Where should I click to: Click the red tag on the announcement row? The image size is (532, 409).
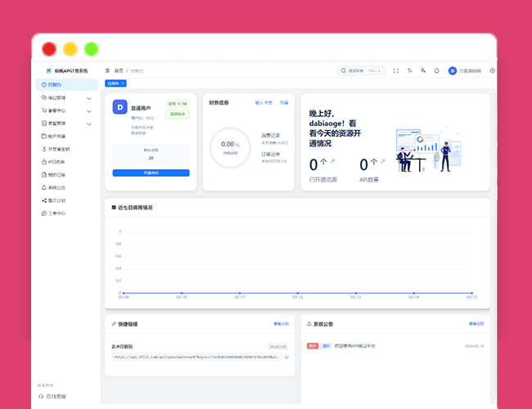313,346
